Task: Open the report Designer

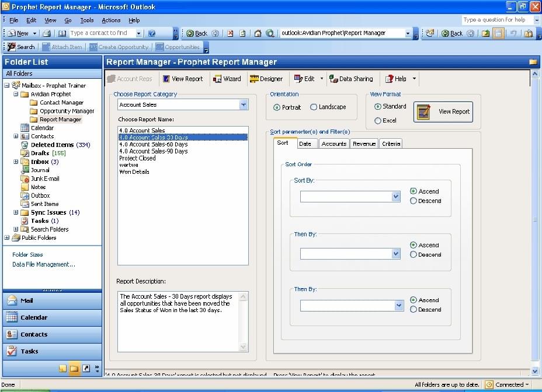Action: coord(266,79)
